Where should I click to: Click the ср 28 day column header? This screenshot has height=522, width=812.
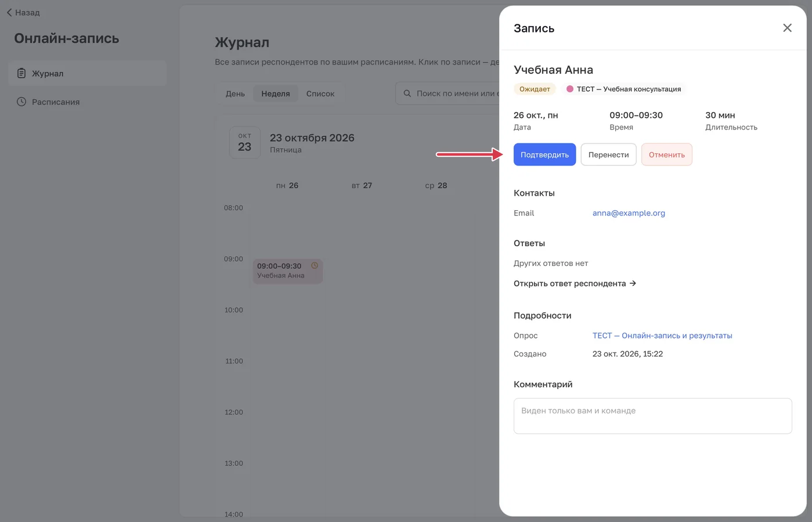coord(436,186)
